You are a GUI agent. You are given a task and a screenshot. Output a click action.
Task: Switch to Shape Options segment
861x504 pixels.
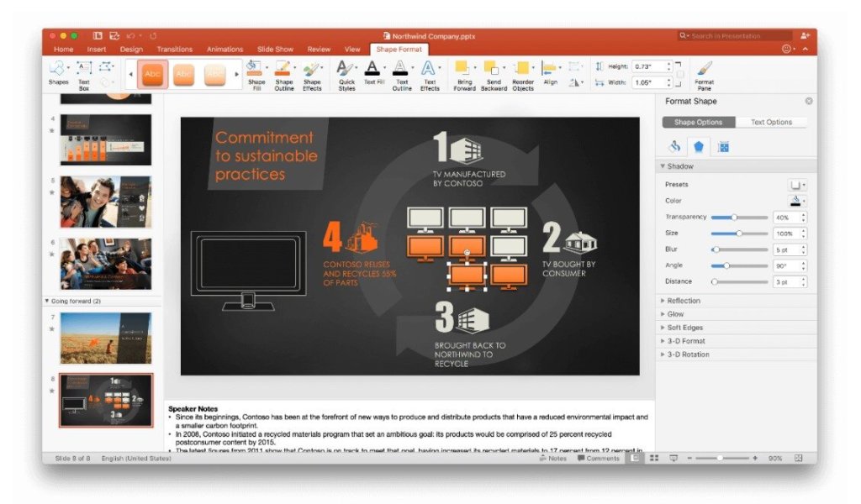pos(698,122)
